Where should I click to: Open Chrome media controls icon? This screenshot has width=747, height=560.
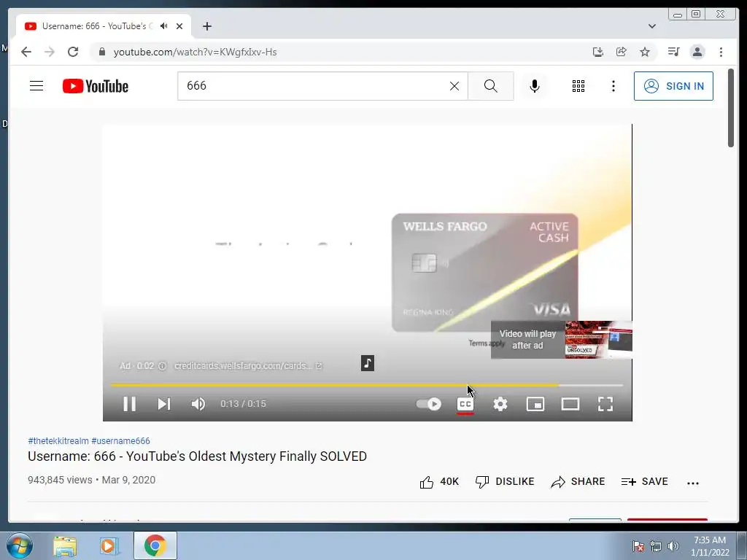point(673,52)
